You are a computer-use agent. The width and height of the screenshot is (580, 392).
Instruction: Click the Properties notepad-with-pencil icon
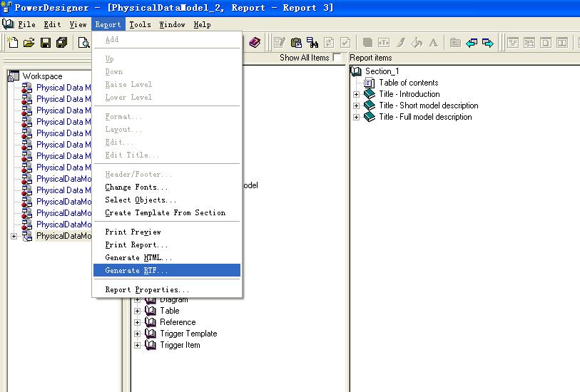coord(280,43)
